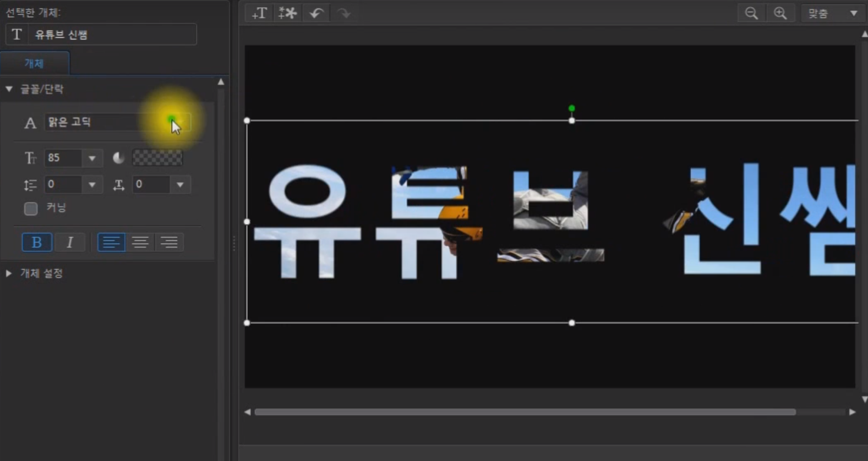Viewport: 868px width, 461px height.
Task: Click the character spacing icon
Action: pyautogui.click(x=118, y=185)
